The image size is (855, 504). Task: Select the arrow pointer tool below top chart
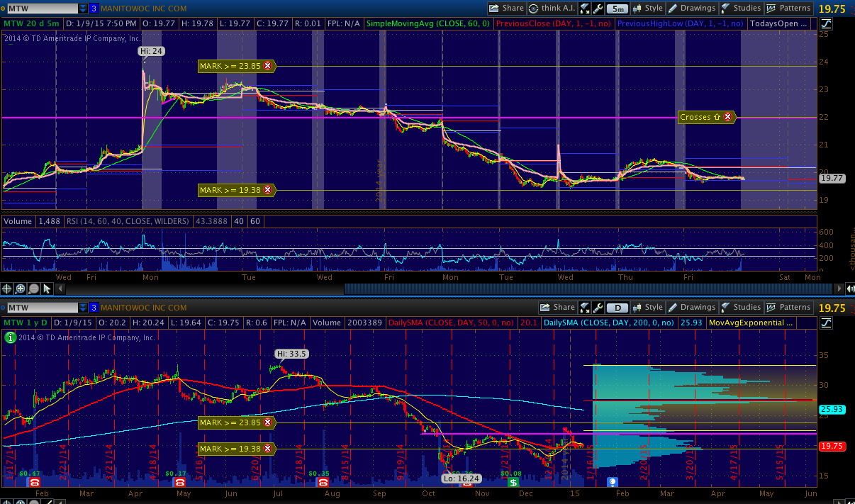click(47, 289)
